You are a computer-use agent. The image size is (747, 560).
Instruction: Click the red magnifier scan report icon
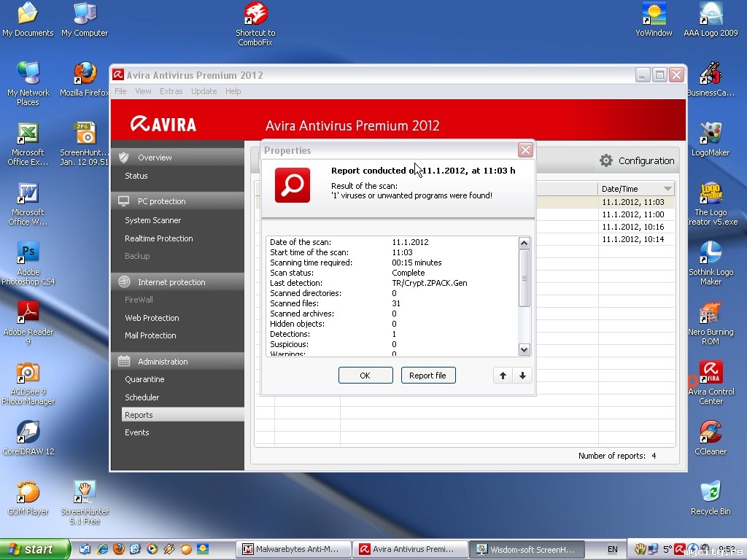pos(293,185)
